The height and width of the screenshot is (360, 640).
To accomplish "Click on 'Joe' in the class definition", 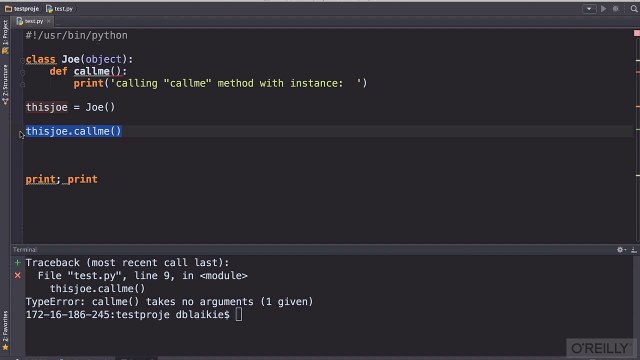I will [71, 59].
